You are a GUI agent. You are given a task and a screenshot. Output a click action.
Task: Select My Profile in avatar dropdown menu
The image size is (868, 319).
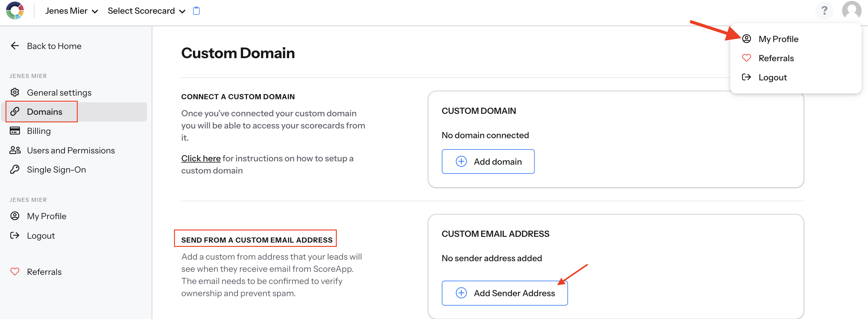pos(778,39)
